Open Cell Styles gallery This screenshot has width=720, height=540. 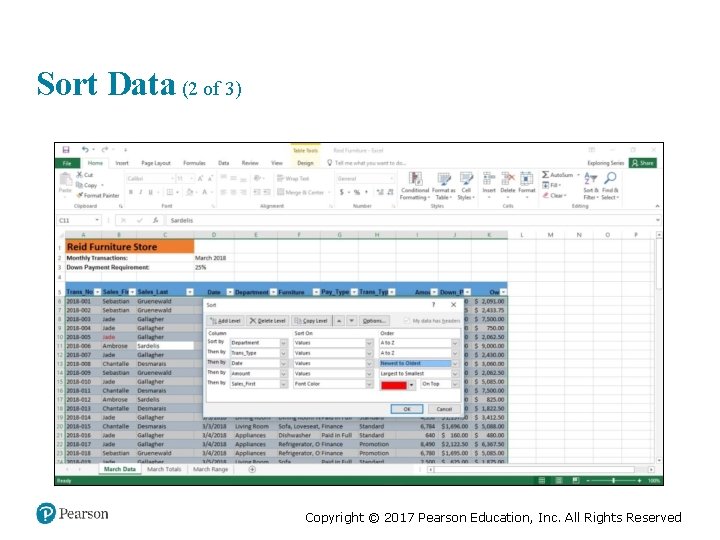tap(466, 186)
